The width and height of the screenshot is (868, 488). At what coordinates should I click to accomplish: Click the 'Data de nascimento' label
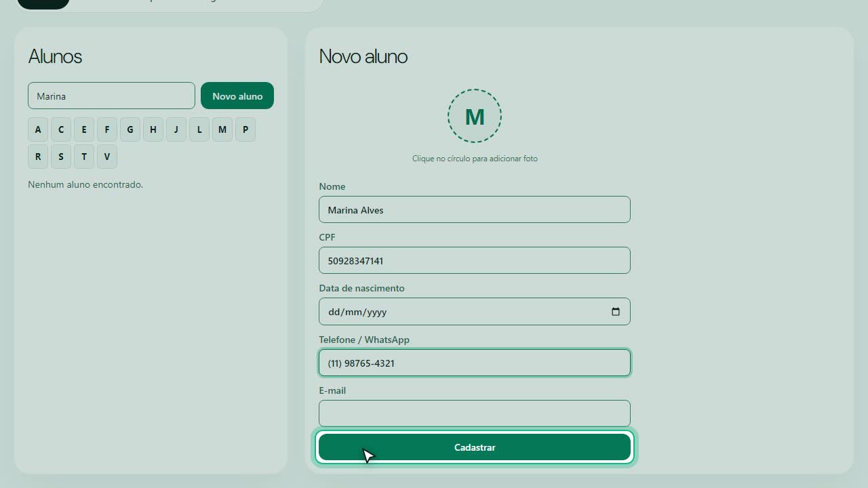coord(361,288)
